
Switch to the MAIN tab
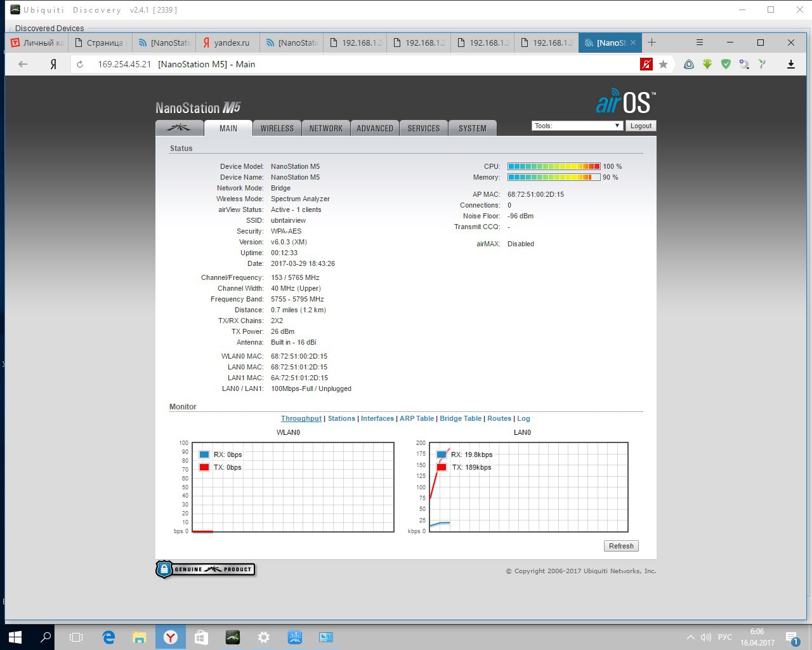tap(228, 128)
